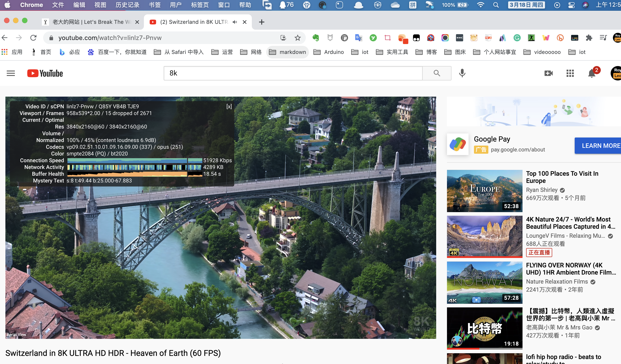This screenshot has width=621, height=364.
Task: Open Nature Relaxation Films channel link
Action: [557, 282]
